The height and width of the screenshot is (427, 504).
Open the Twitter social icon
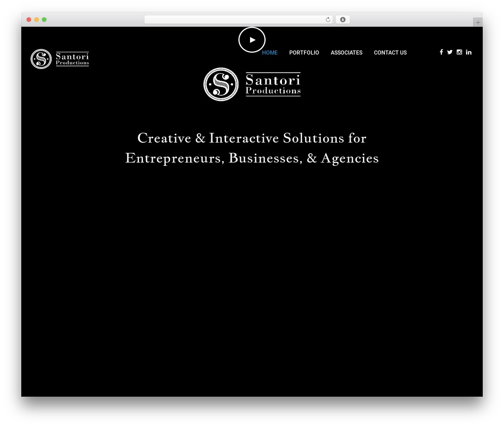pyautogui.click(x=450, y=52)
